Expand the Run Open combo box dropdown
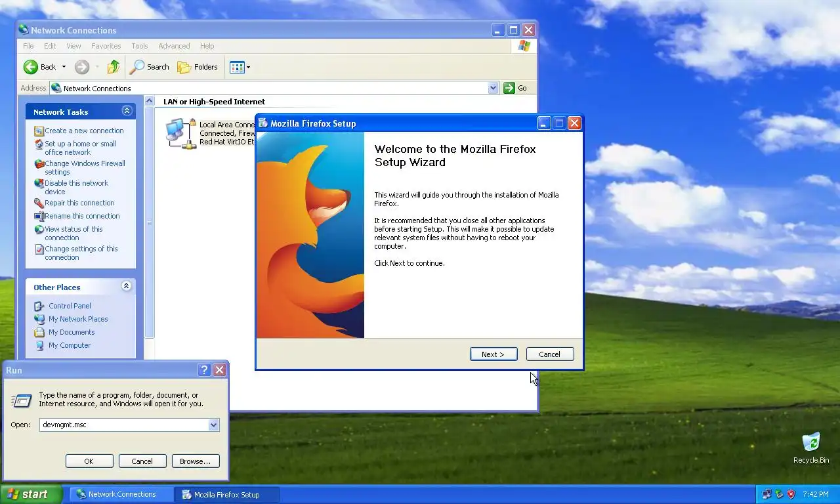 click(213, 425)
